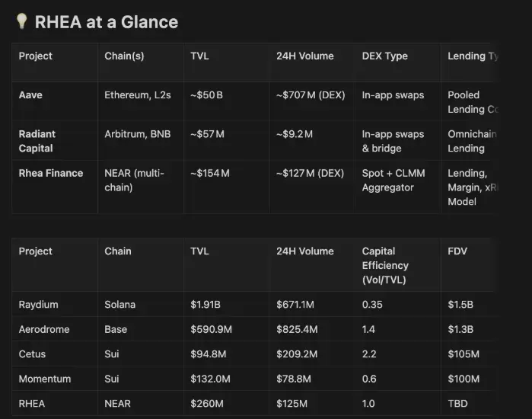Screen dimensions: 532x419
Task: Select the 'RHEA at a Glance' heading
Action: coord(107,22)
